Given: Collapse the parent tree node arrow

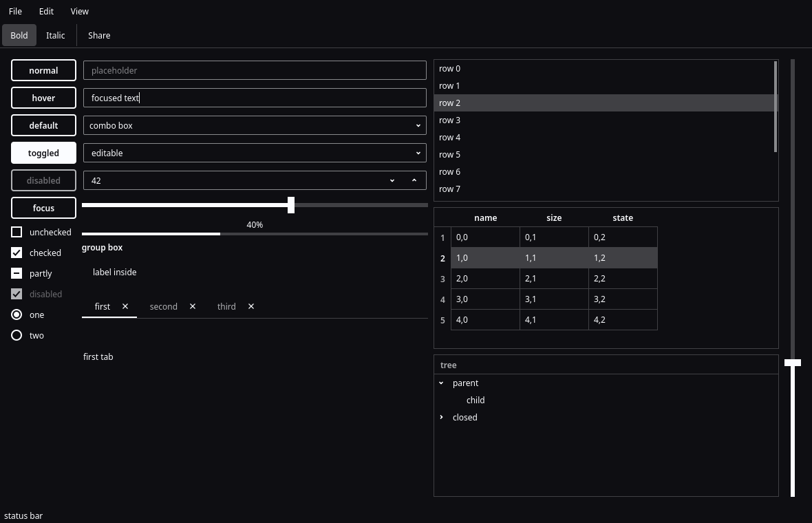Looking at the screenshot, I should pyautogui.click(x=441, y=383).
